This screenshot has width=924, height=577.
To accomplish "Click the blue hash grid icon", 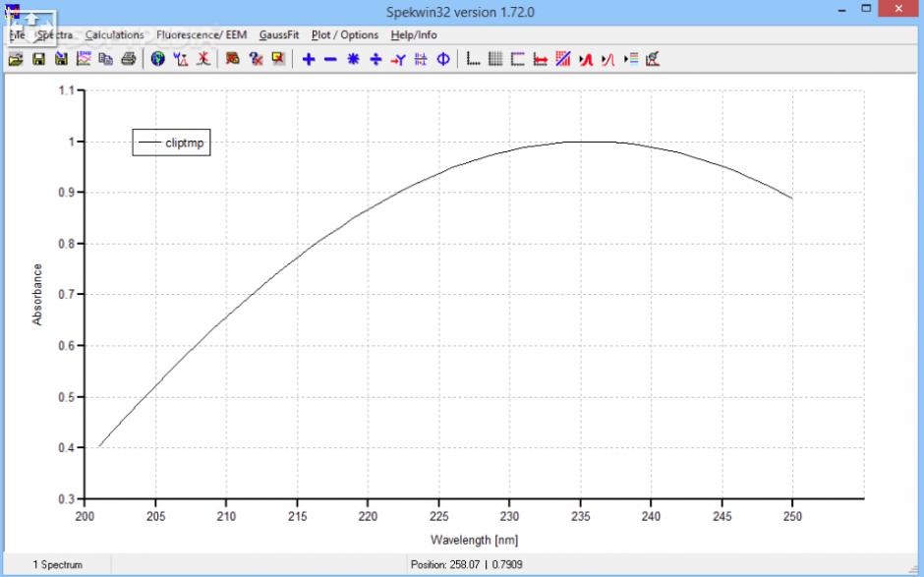I will (421, 59).
